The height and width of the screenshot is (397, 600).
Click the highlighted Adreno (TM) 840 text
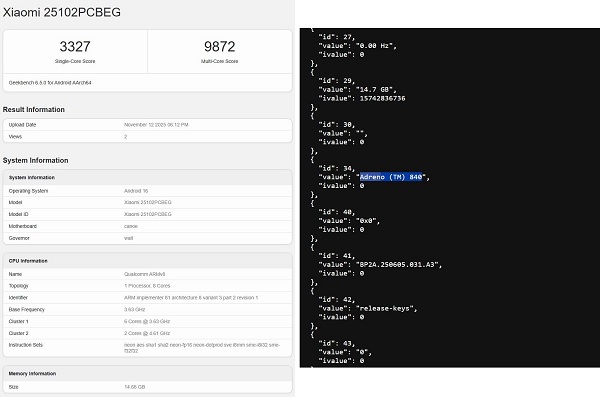point(391,177)
